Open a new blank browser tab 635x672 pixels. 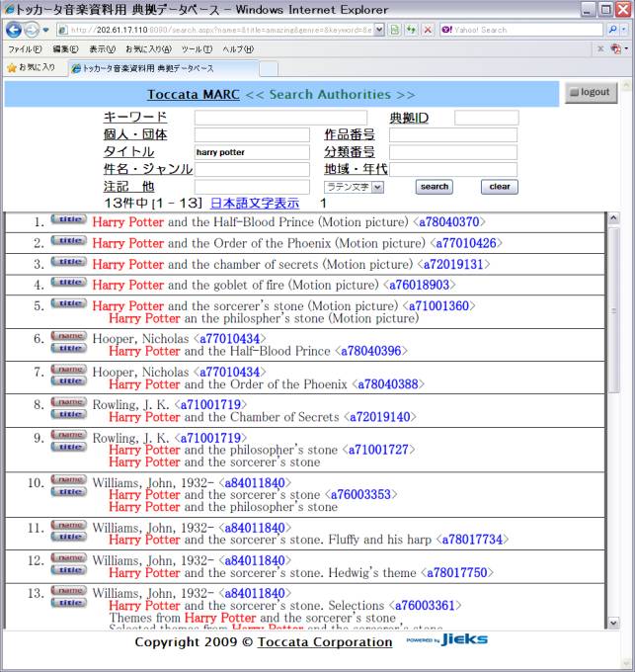tap(269, 69)
